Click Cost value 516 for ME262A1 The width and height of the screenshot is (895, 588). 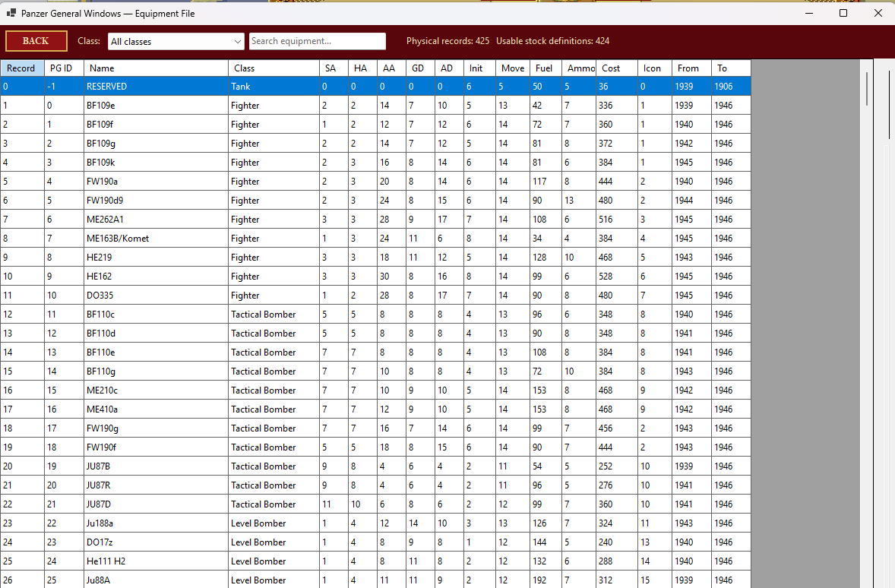(x=617, y=220)
